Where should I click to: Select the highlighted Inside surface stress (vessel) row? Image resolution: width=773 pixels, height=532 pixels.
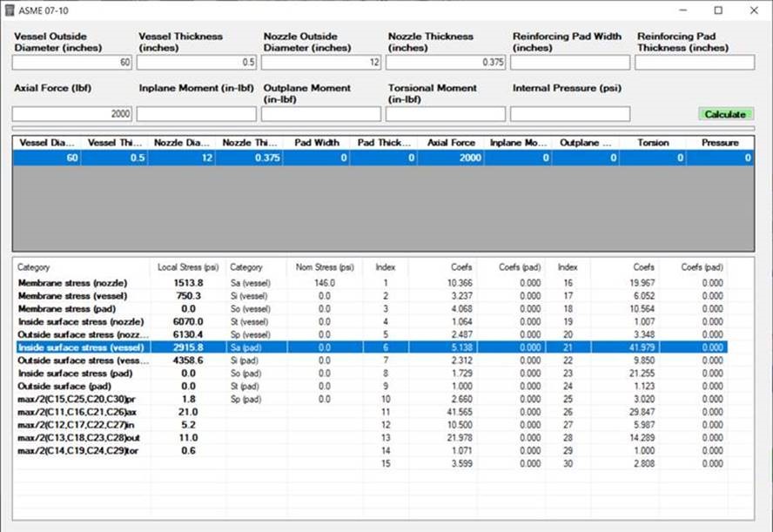point(373,347)
